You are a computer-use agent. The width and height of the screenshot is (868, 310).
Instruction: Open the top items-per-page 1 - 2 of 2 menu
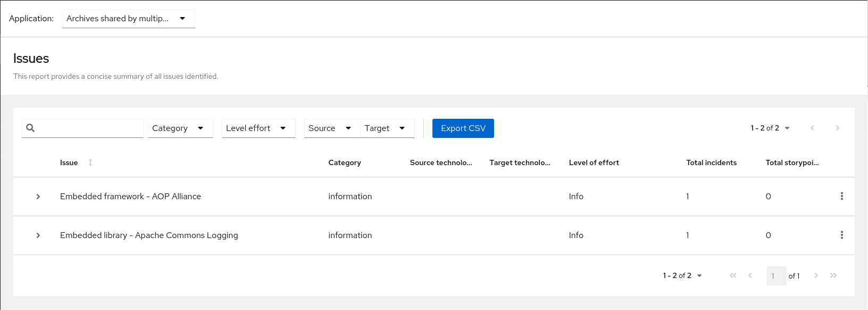pyautogui.click(x=770, y=128)
